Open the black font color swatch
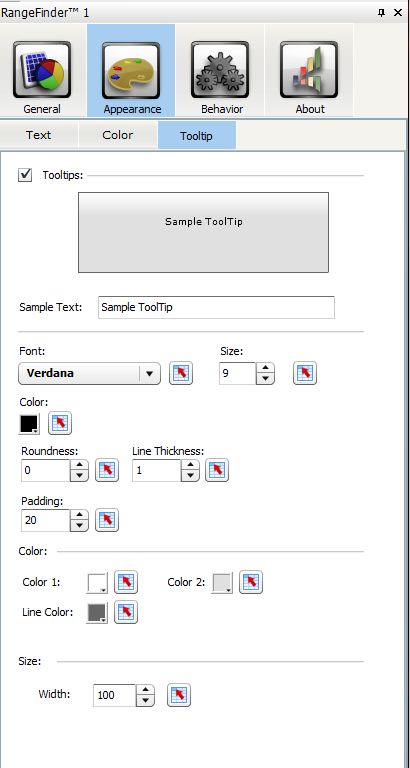The image size is (410, 768). click(29, 424)
